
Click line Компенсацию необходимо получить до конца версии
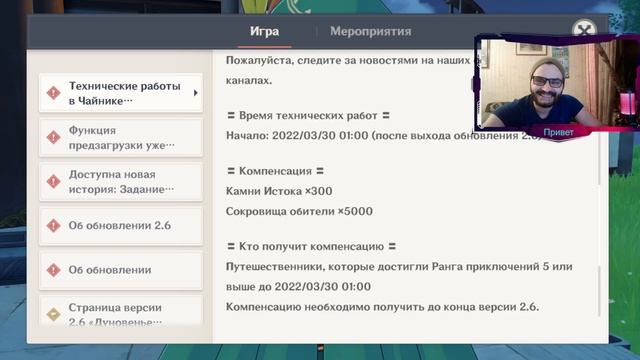click(x=382, y=307)
